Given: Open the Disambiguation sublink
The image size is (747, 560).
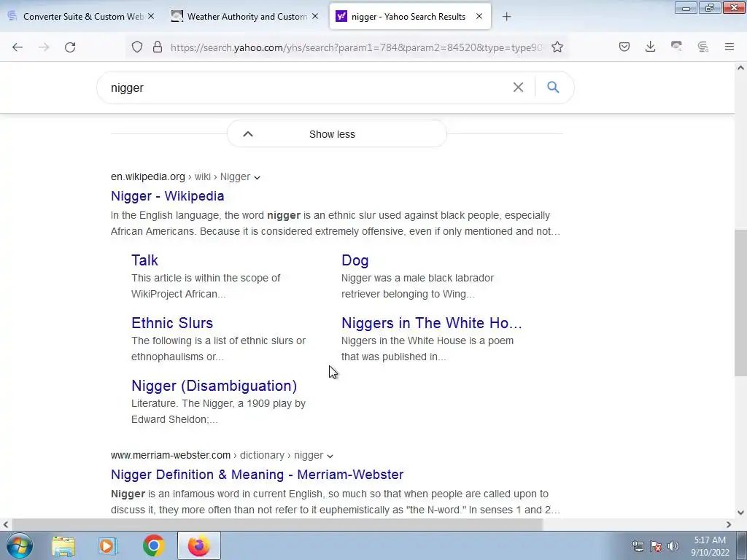Looking at the screenshot, I should (214, 386).
